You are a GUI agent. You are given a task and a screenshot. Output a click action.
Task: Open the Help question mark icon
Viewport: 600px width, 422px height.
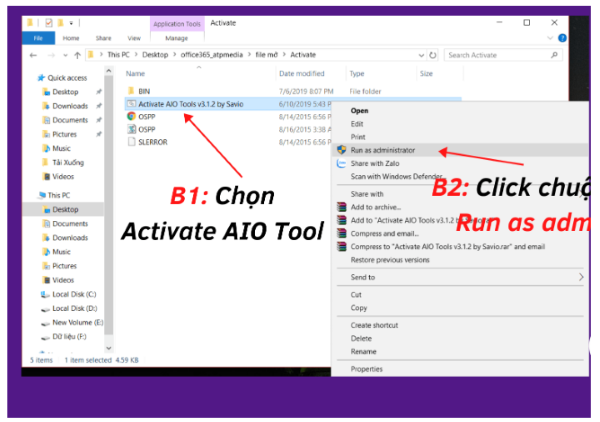pyautogui.click(x=562, y=38)
